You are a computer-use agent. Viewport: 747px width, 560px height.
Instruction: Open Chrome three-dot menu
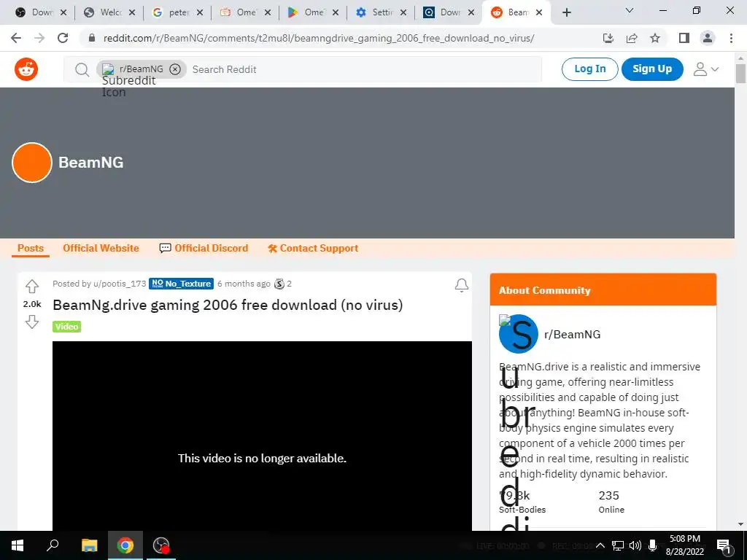(x=731, y=38)
